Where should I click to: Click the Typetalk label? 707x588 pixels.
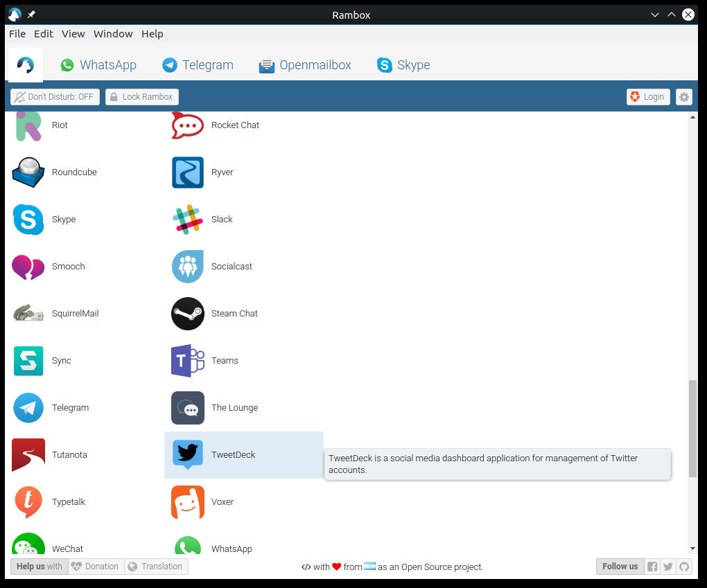pyautogui.click(x=69, y=502)
